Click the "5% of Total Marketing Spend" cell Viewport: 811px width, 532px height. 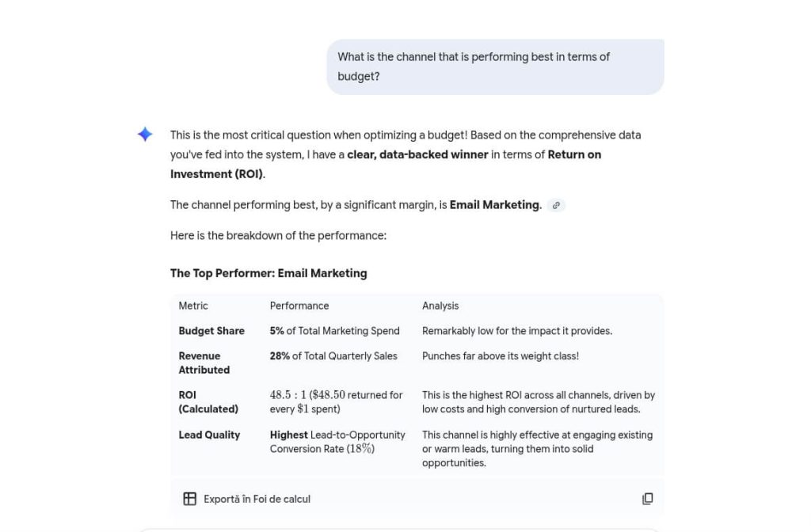[x=334, y=331]
